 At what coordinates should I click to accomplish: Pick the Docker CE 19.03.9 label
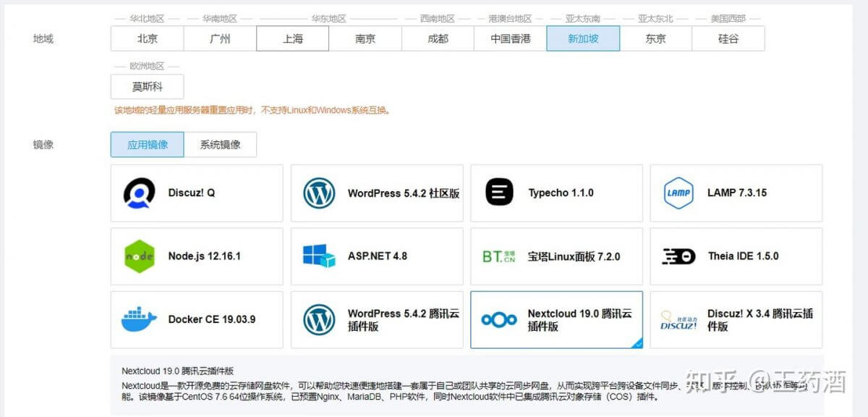pos(212,319)
